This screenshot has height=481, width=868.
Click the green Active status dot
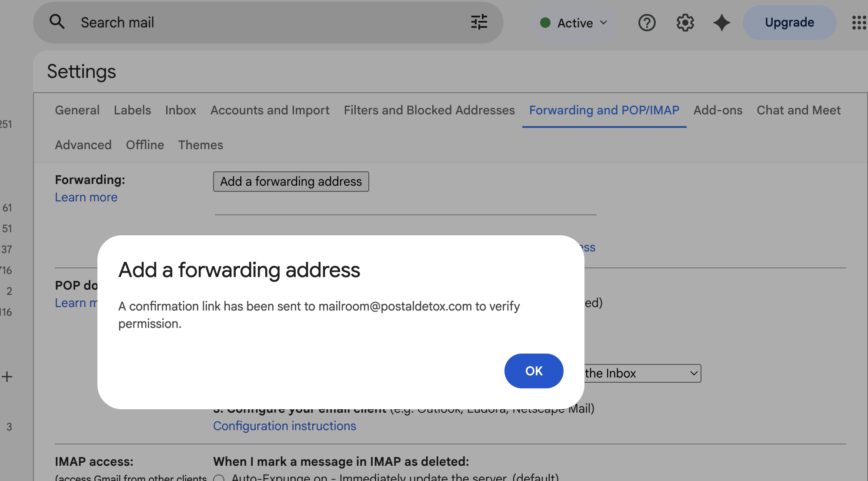tap(545, 23)
